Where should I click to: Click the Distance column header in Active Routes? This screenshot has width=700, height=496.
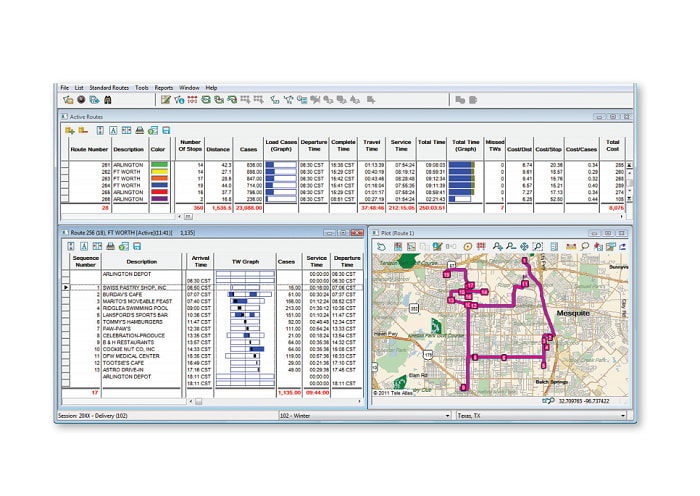pos(218,149)
